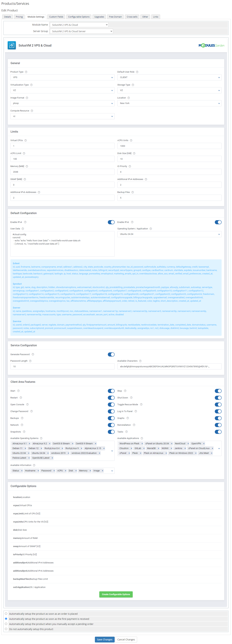Screen dimensions: 232x644
Task: Toggle the Generate Password switch
Action: (111, 354)
